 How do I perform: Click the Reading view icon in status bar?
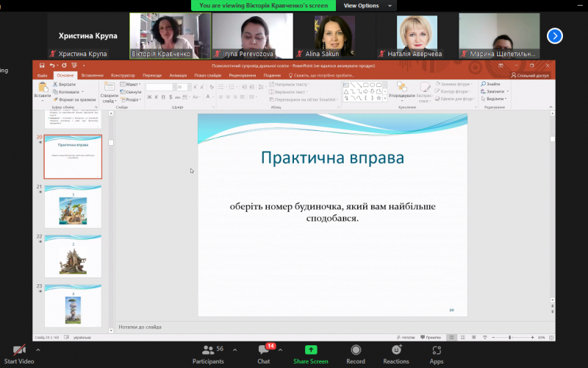tap(474, 337)
